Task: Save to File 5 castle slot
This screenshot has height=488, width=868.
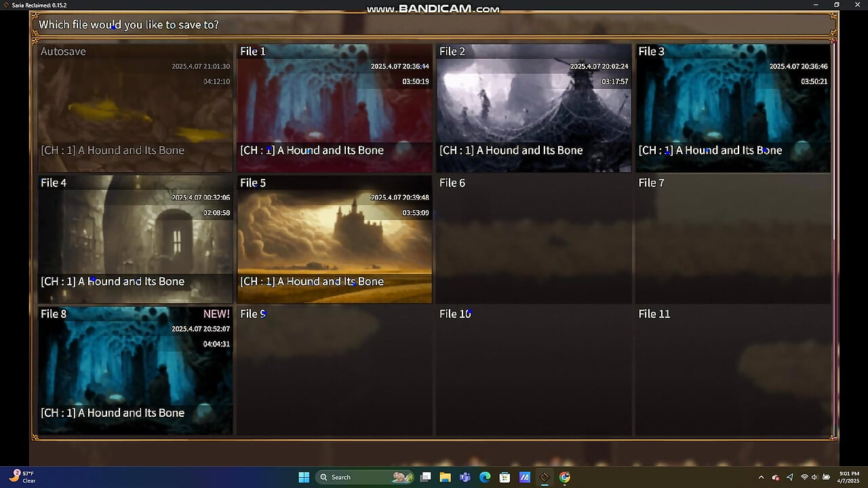Action: coord(334,239)
